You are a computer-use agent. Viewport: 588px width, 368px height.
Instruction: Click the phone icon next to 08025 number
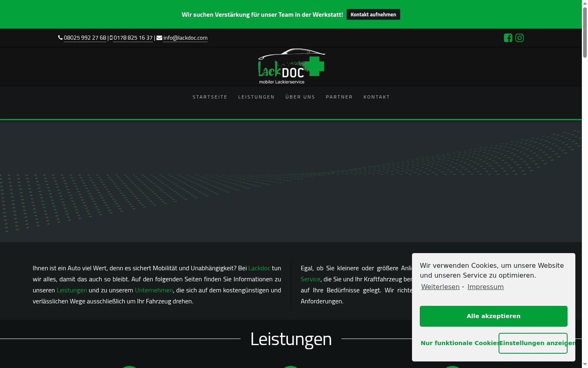[60, 38]
